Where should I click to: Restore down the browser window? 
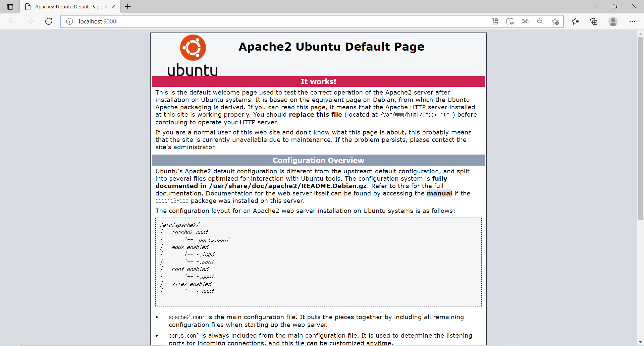pyautogui.click(x=615, y=6)
